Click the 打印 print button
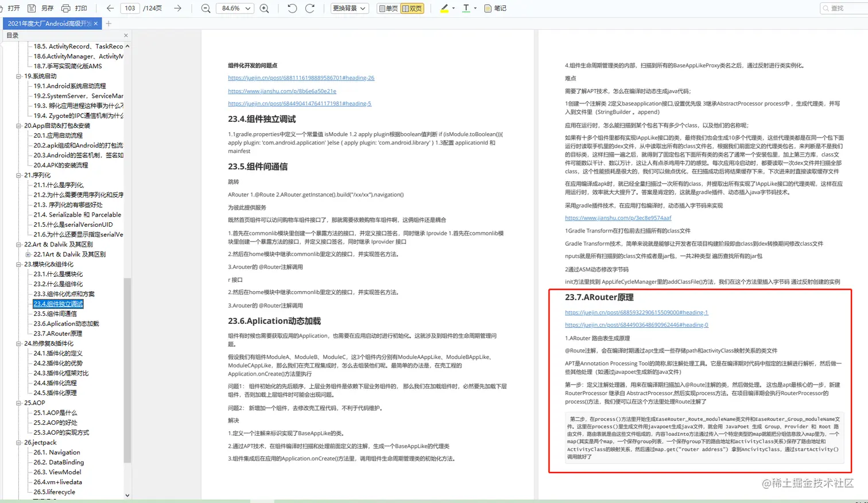Screen dimensions: 868x503 point(75,8)
